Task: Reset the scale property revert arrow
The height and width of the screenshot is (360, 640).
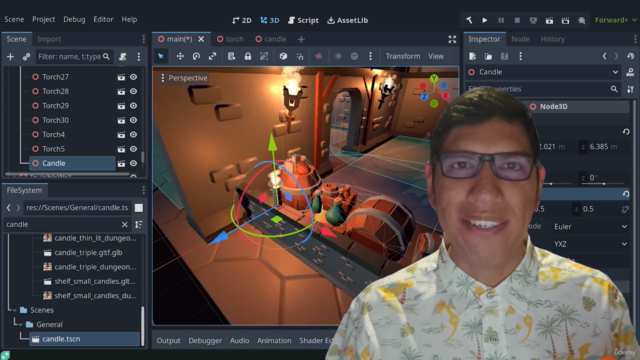Action: click(x=626, y=194)
